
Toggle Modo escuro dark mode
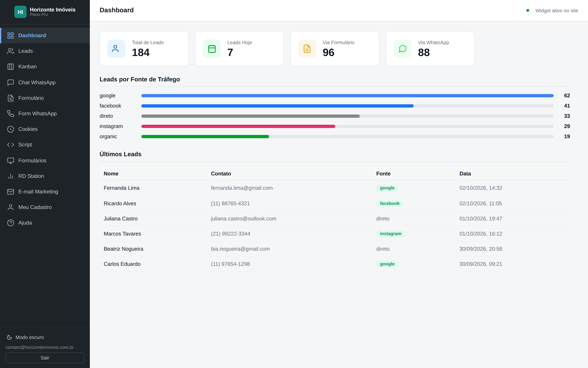(25, 337)
